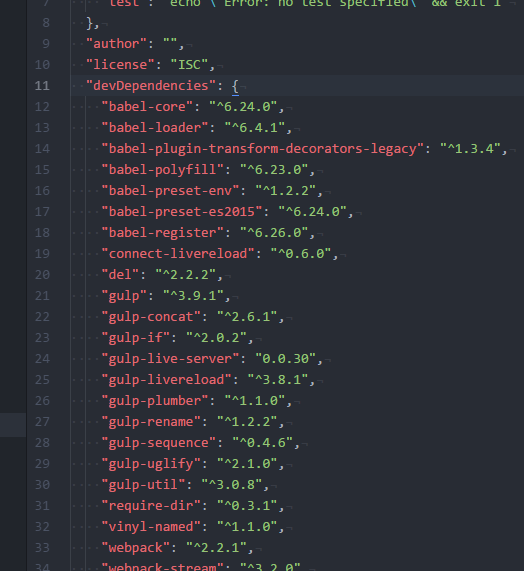Click the "^6.26.0" version value
This screenshot has width=524, height=571.
[274, 233]
